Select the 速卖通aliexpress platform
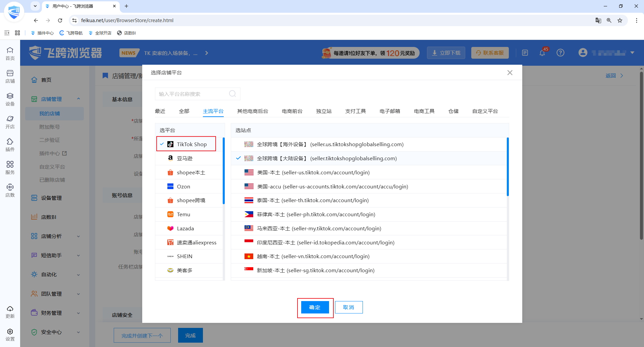The image size is (644, 347). click(x=190, y=242)
